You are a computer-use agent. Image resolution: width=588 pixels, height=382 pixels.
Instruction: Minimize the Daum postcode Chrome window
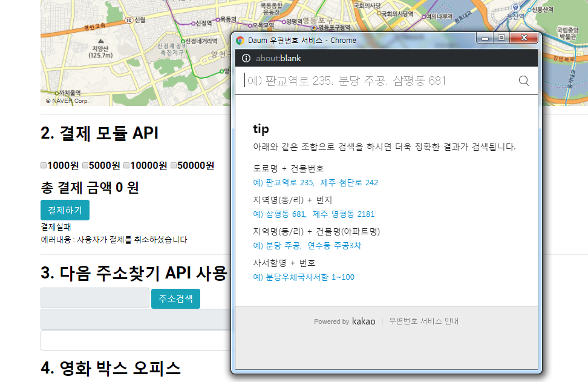tap(485, 38)
